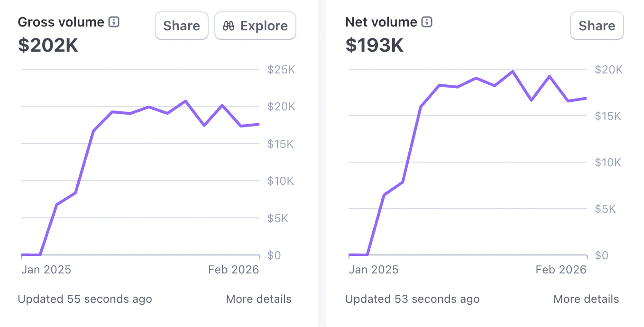Click the Net volume chart's highest peak
644x327 pixels.
click(513, 72)
